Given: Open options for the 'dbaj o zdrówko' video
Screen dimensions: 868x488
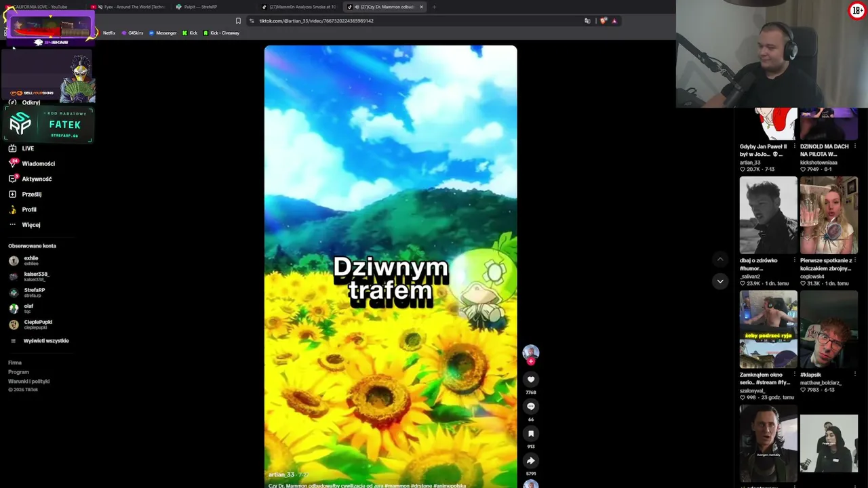Looking at the screenshot, I should (794, 261).
